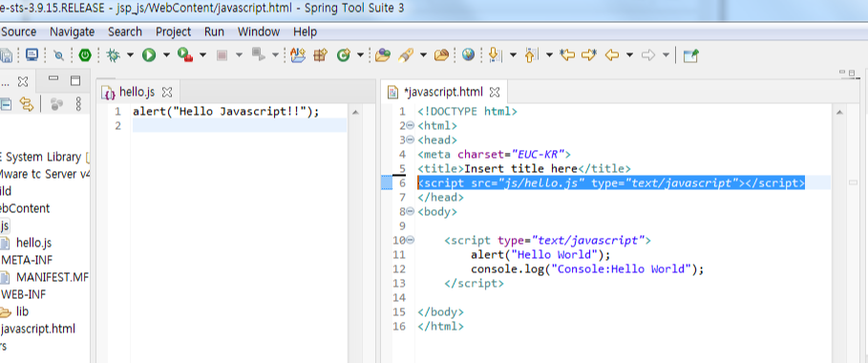Switch to the javascript.html editor tab
Image resolution: width=868 pixels, height=363 pixels.
click(x=445, y=92)
